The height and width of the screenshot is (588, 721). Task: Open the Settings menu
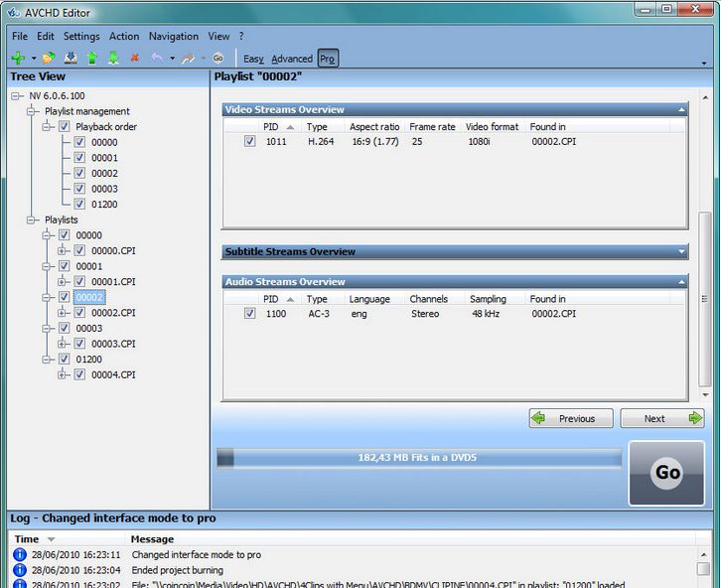click(81, 37)
